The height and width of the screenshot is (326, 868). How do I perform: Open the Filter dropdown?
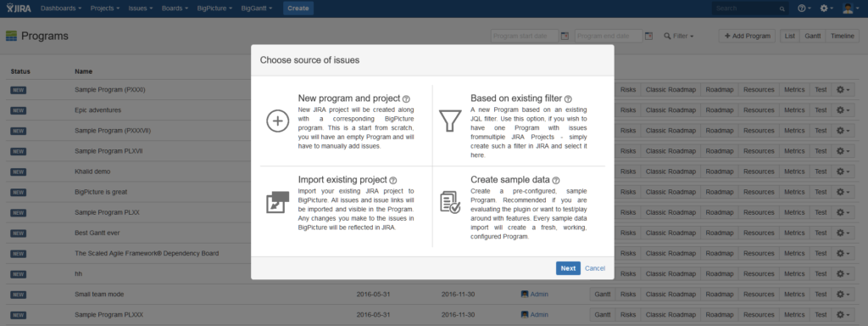679,36
